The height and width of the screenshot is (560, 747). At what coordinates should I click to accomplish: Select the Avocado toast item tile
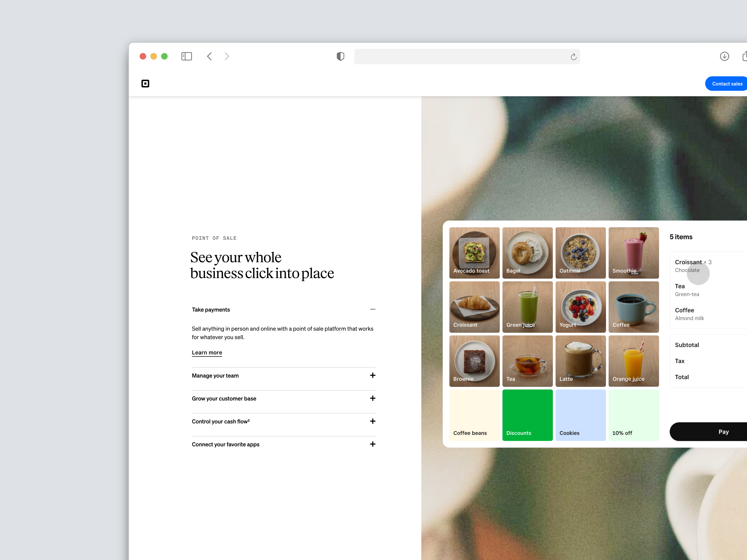[x=474, y=253]
